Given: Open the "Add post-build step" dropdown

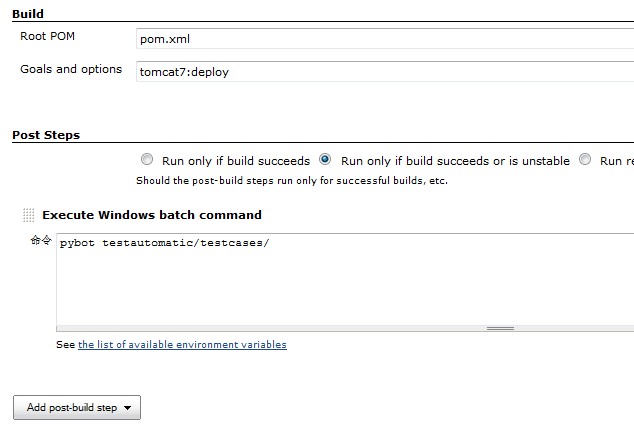Looking at the screenshot, I should [76, 407].
